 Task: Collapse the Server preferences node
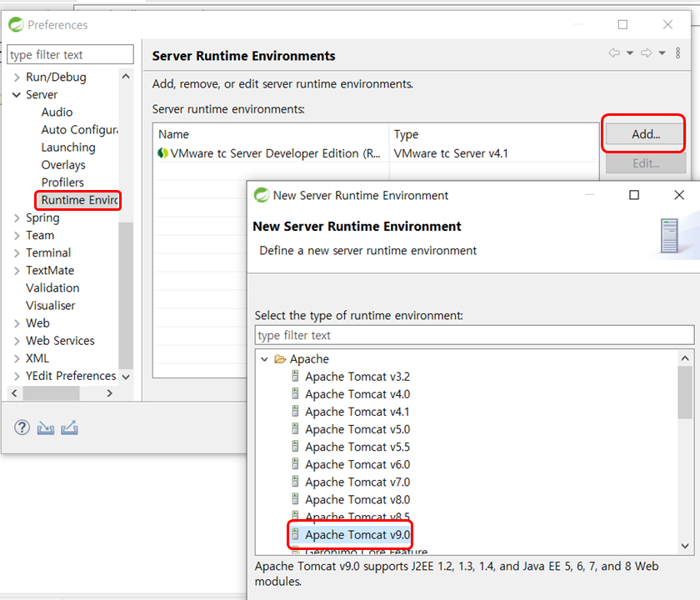[x=17, y=95]
